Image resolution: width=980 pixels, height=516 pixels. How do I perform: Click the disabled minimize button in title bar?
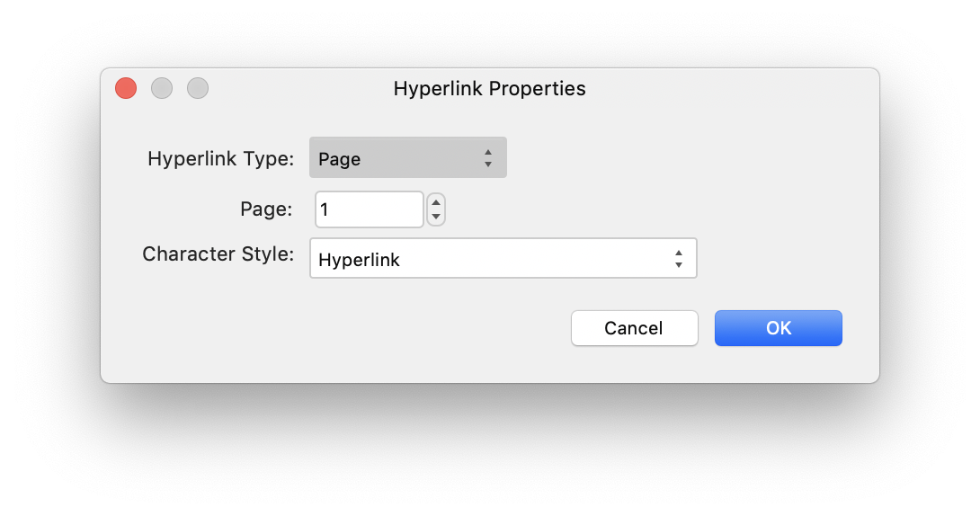(162, 88)
